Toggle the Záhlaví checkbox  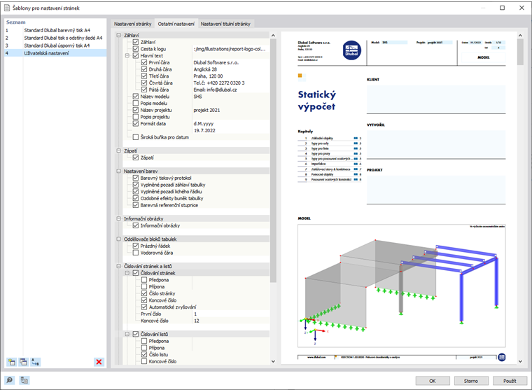coord(136,42)
